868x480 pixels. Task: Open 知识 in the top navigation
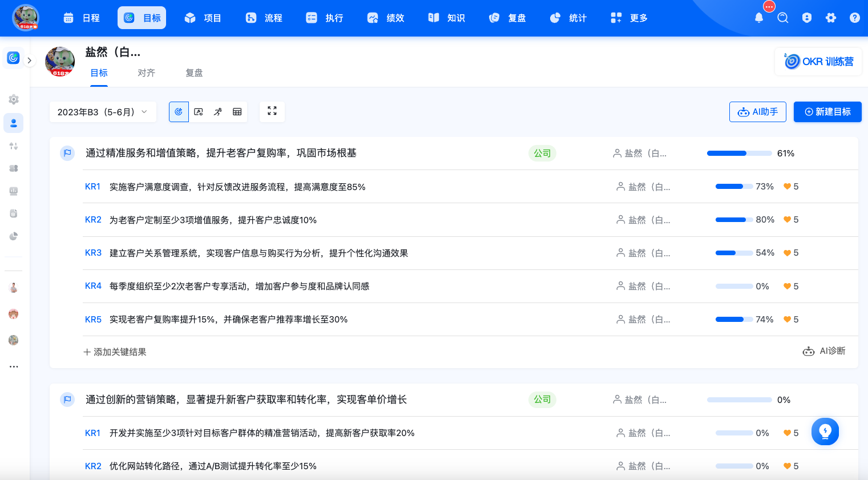[447, 18]
